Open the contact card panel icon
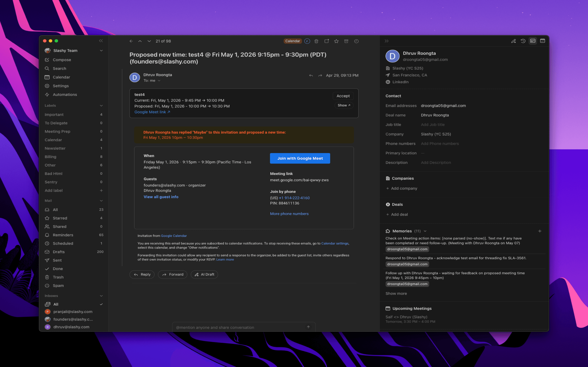 tap(533, 41)
